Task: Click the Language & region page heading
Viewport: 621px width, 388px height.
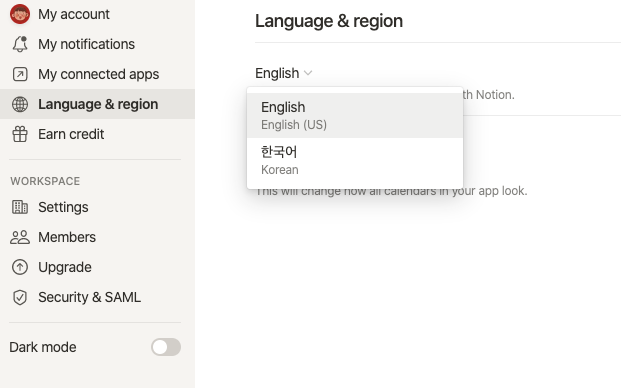Action: [329, 21]
